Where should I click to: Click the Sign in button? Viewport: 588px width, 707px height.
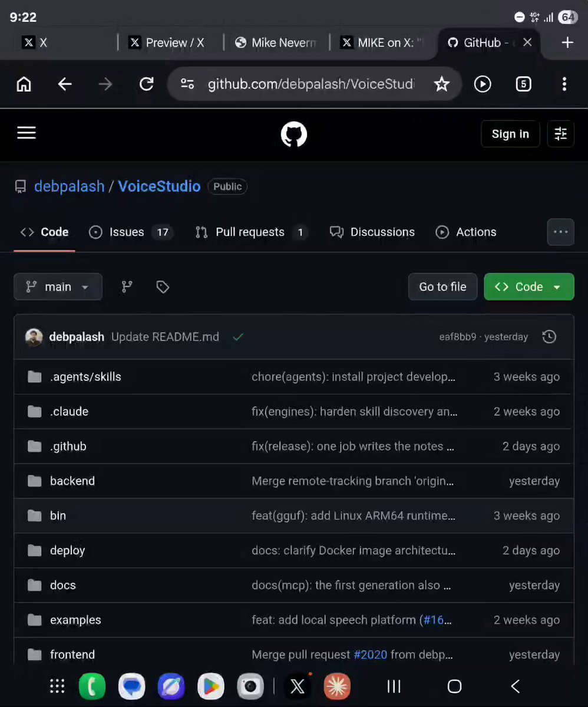point(510,134)
